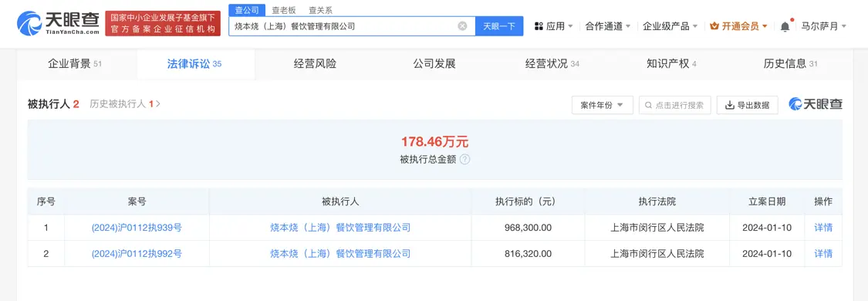Click the 导出数据 button

[748, 105]
